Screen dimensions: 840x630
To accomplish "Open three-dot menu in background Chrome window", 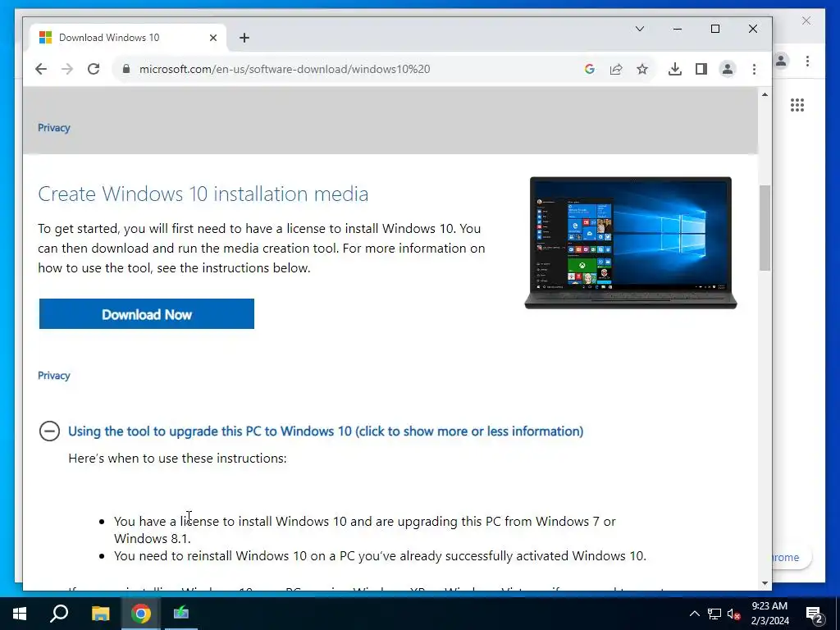I will (x=807, y=61).
